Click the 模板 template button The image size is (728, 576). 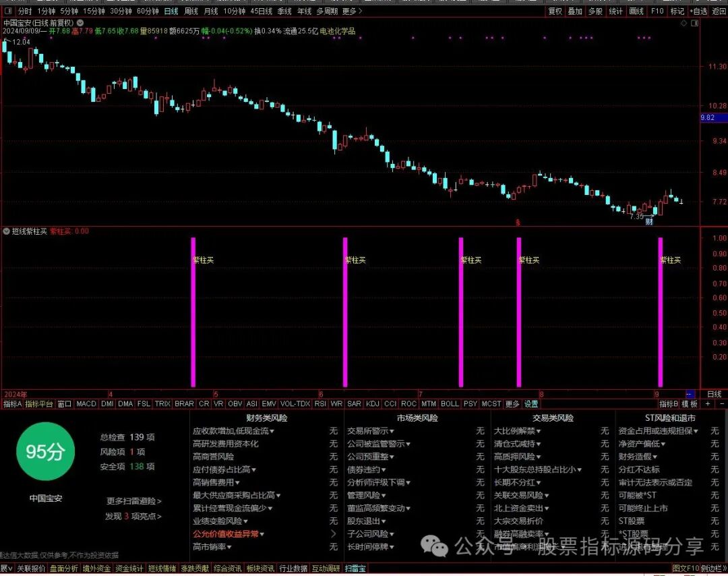690,404
